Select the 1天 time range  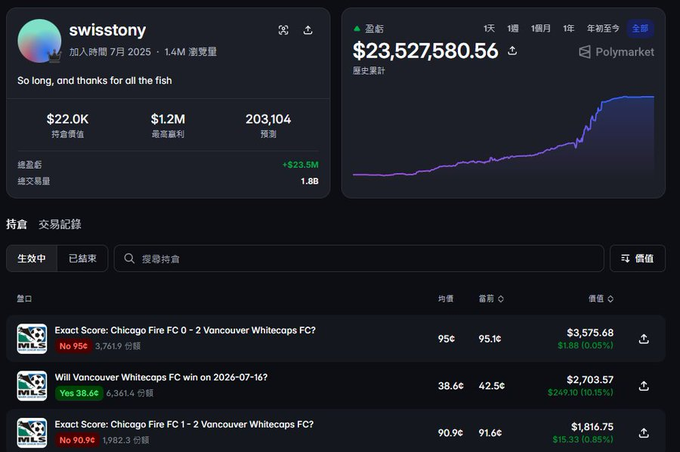click(489, 29)
